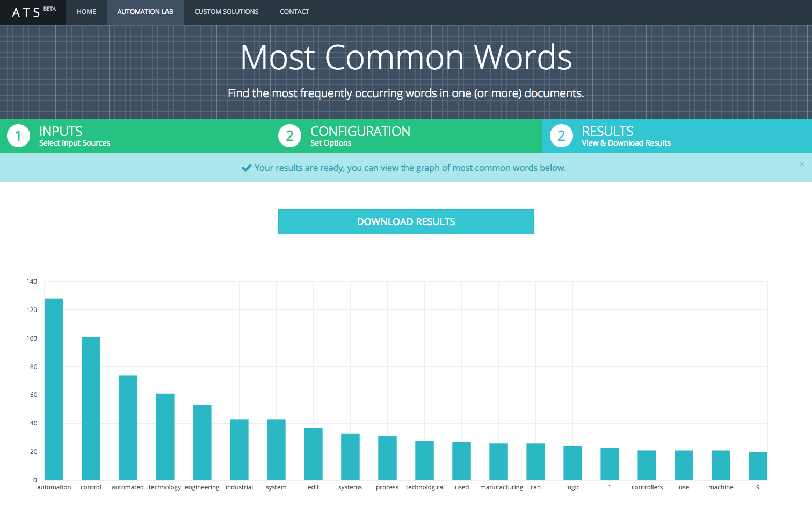The height and width of the screenshot is (505, 812).
Task: Click the checkmark icon in notification
Action: click(247, 168)
